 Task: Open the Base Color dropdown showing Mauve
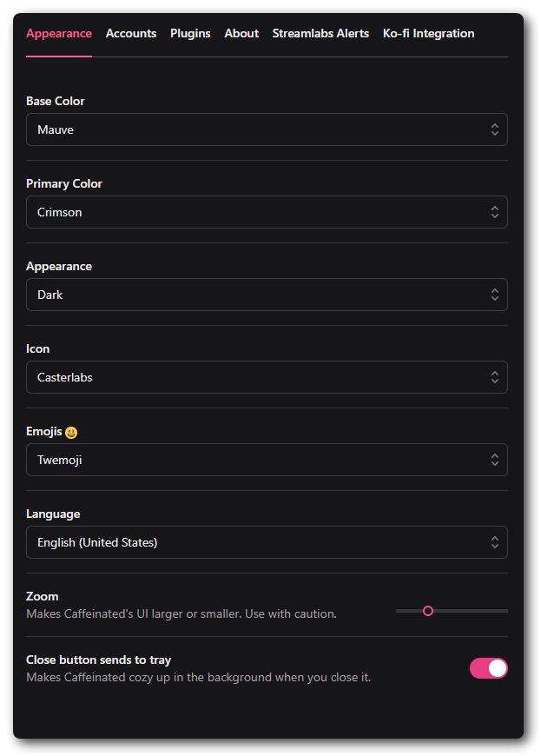coord(267,129)
